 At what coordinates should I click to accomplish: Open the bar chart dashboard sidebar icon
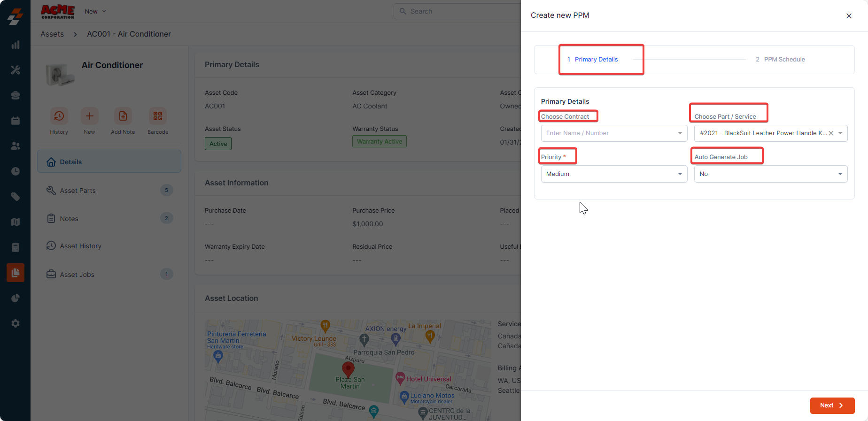pos(15,45)
